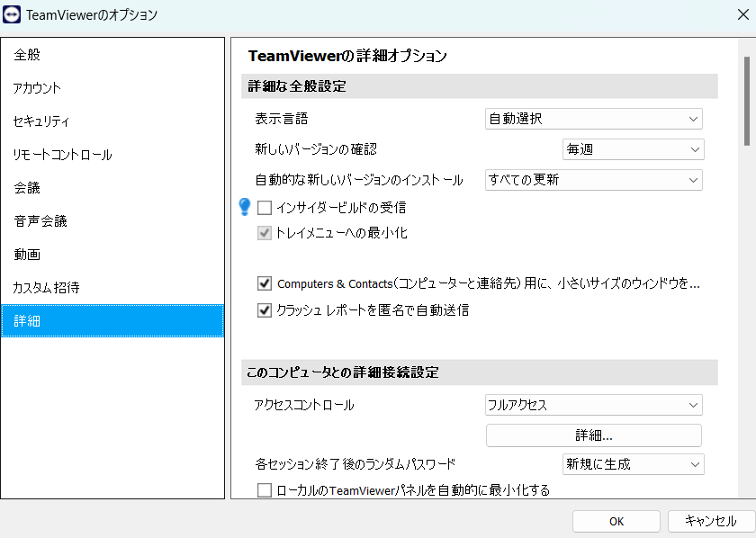Select アカウント in the sidebar
Image resolution: width=756 pixels, height=538 pixels.
(x=112, y=88)
